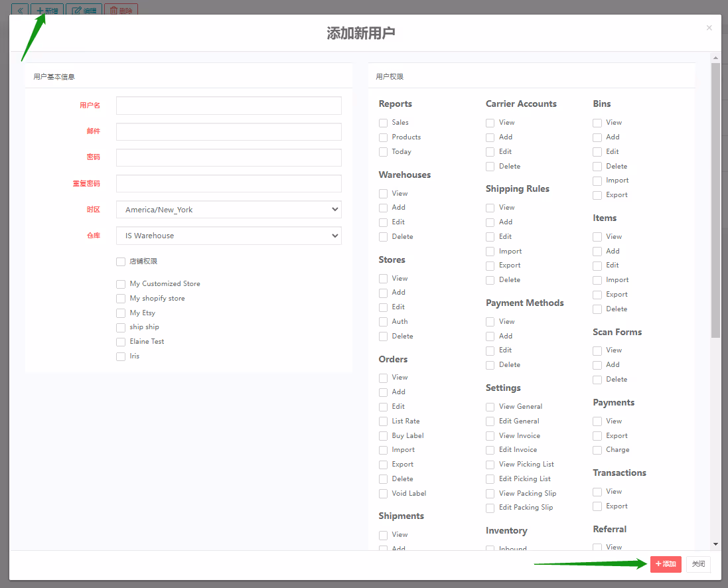Check Orders Buy Label permission
Viewport: 728px width, 588px height.
[x=383, y=435]
